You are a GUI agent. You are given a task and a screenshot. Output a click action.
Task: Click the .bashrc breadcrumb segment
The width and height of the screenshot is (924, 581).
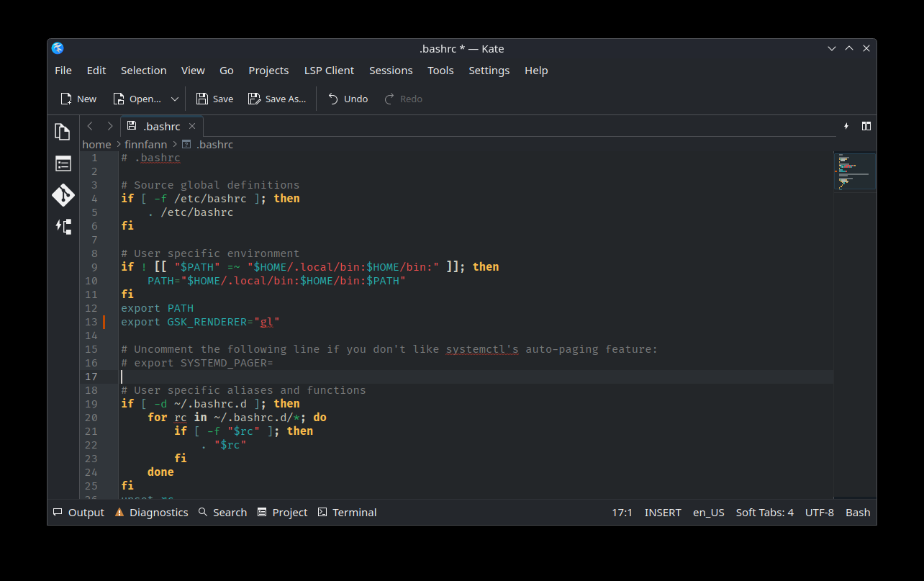(x=207, y=144)
